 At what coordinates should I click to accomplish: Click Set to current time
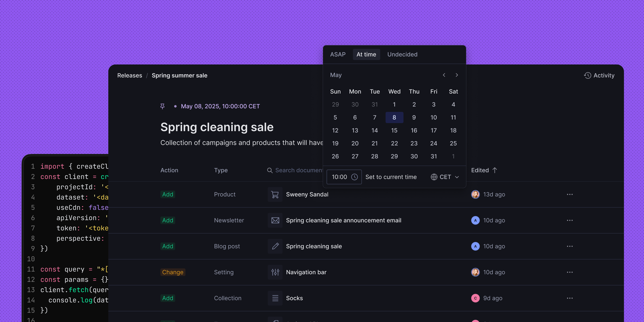(391, 177)
